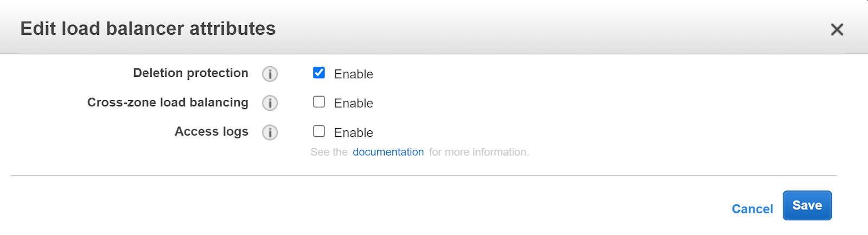
Task: Click the "for more information" helper text
Action: 478,153
